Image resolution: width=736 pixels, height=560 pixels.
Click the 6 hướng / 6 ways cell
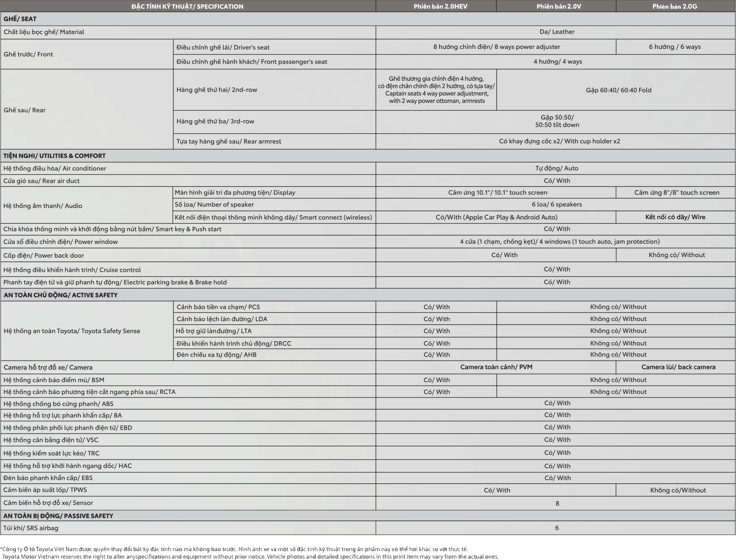click(x=674, y=47)
